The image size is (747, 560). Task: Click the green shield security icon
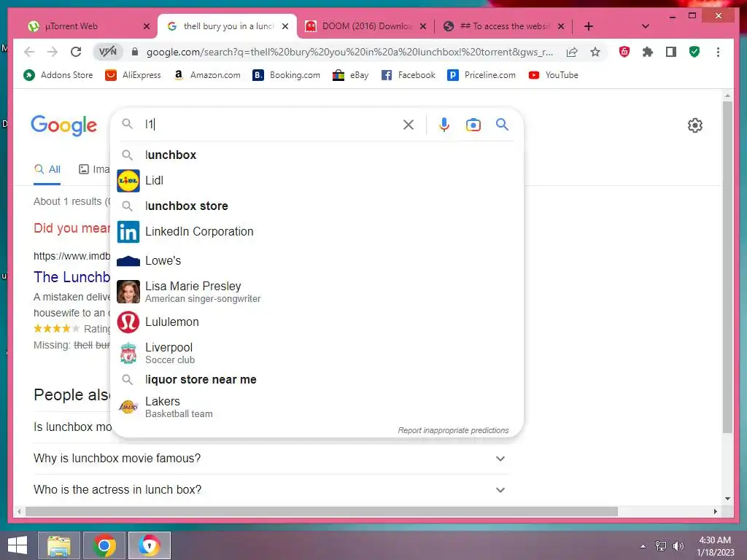(694, 52)
